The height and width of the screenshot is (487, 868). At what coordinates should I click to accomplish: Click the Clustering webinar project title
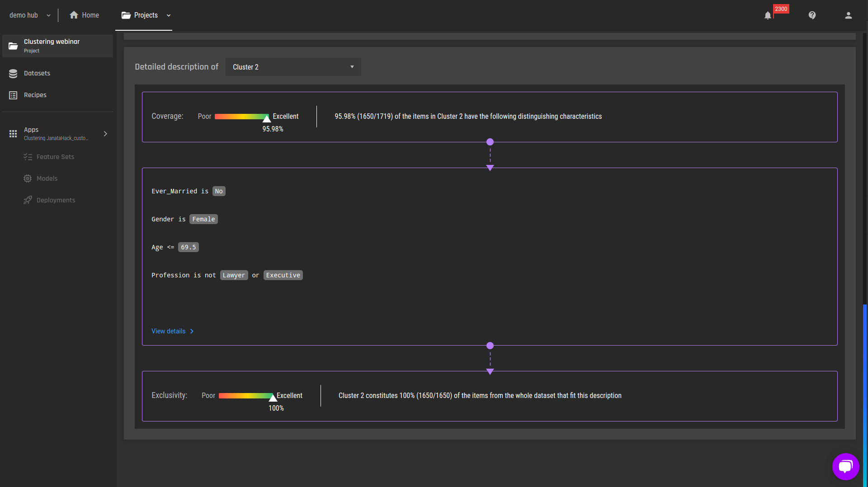point(52,42)
